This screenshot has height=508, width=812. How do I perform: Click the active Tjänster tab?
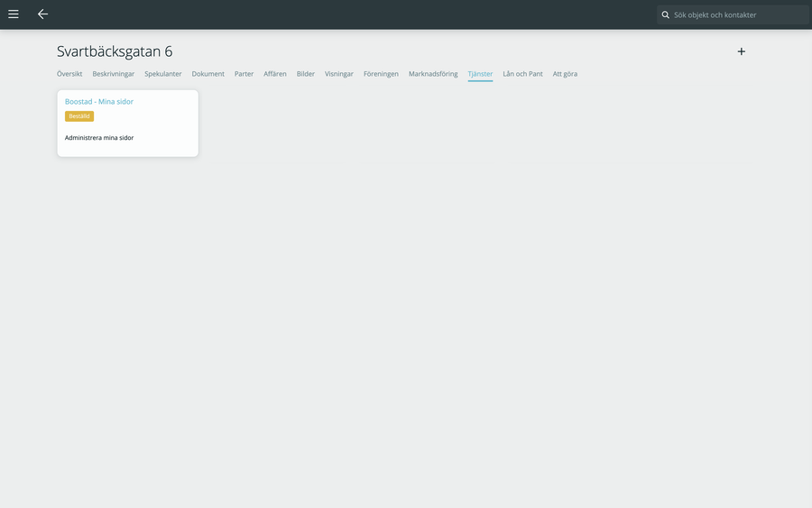pyautogui.click(x=481, y=74)
